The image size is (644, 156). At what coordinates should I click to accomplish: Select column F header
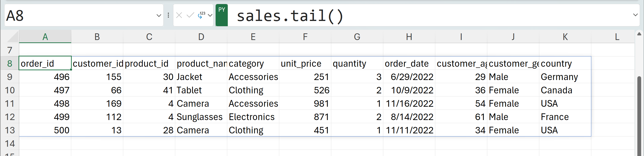[x=305, y=37]
